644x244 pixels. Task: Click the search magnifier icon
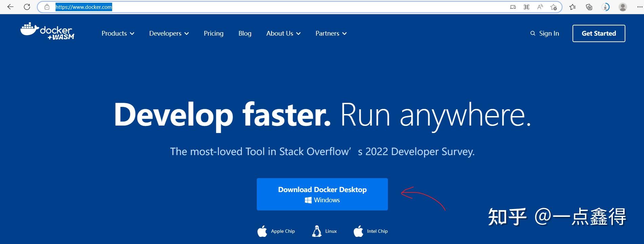click(x=533, y=33)
